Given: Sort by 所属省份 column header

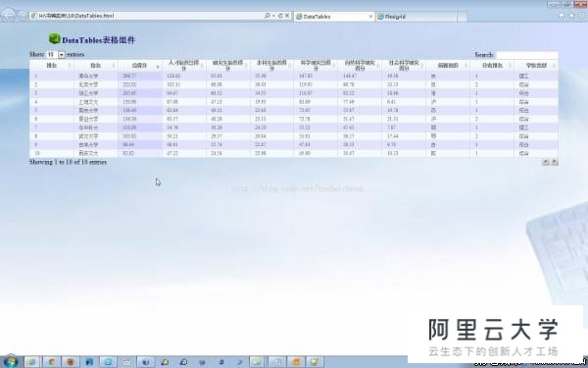Looking at the screenshot, I should [448, 66].
